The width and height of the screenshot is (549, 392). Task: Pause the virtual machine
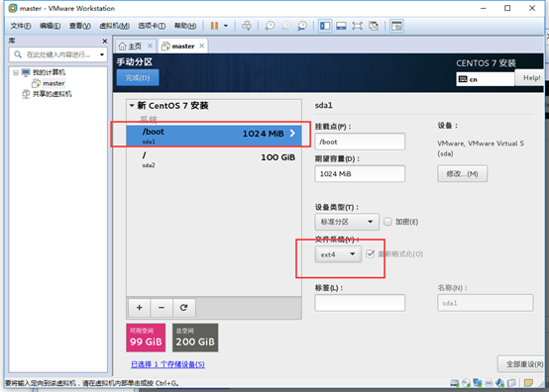[x=214, y=26]
